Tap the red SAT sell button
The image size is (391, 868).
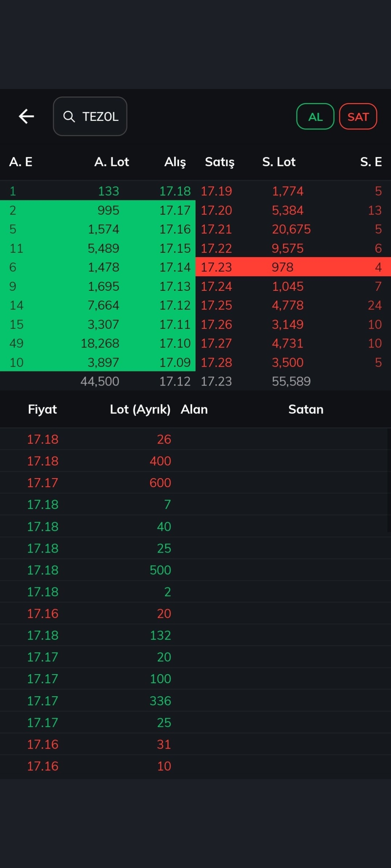(358, 116)
